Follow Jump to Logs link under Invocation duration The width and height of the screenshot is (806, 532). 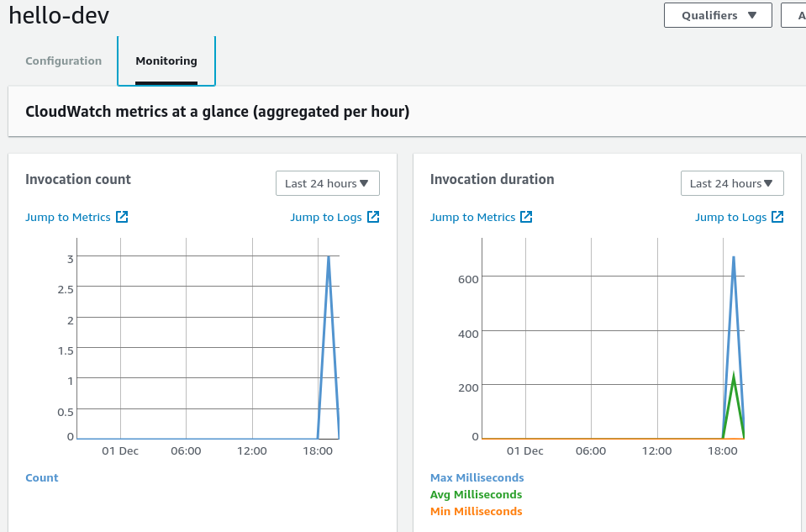coord(730,217)
